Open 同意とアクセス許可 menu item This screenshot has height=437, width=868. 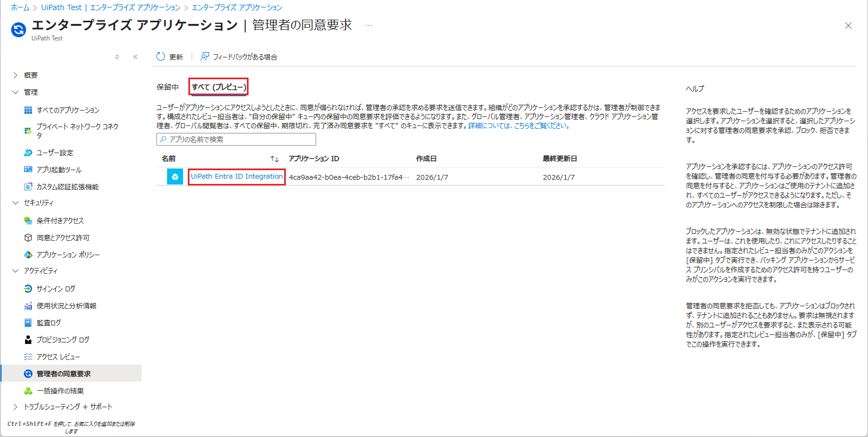tap(63, 238)
